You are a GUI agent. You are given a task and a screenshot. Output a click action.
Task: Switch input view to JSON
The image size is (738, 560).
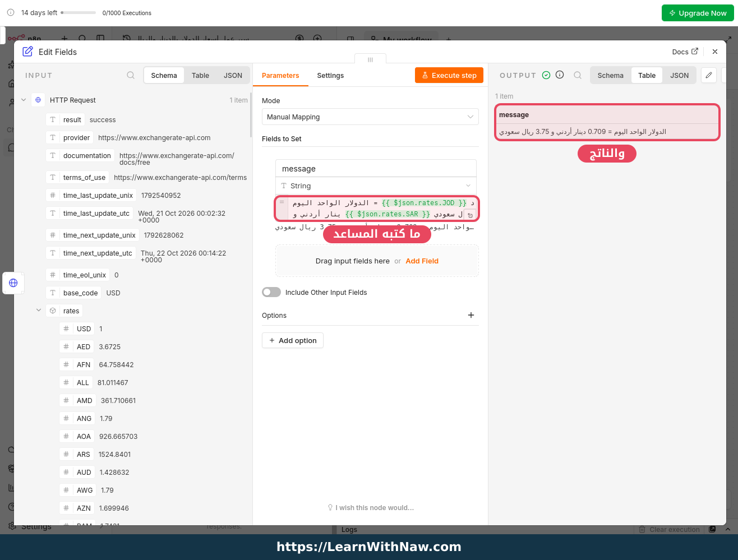(233, 75)
